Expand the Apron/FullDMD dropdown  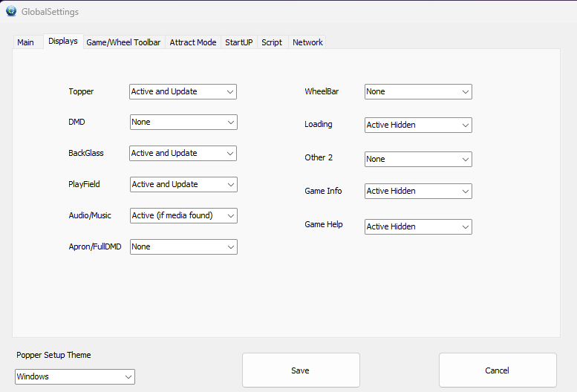click(x=183, y=246)
